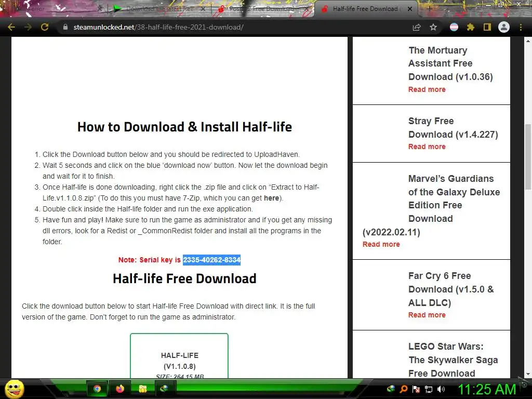Switch to the first 'error' tab
This screenshot has height=399, width=532.
51,9
